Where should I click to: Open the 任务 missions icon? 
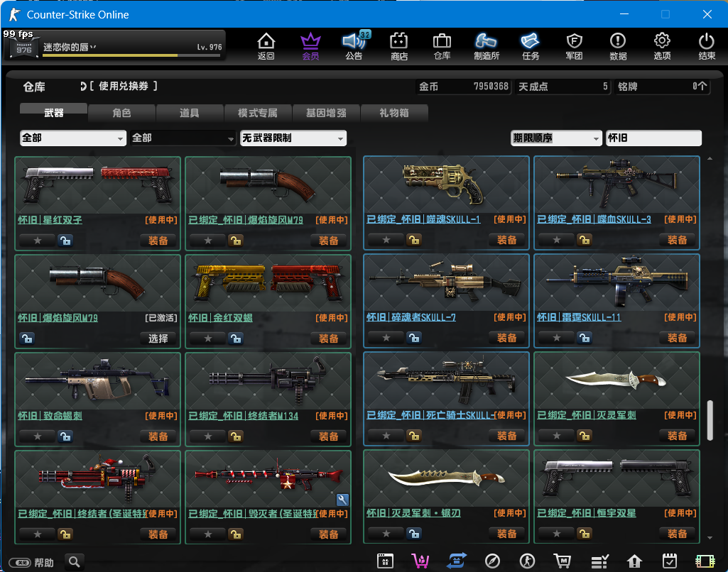(x=531, y=46)
